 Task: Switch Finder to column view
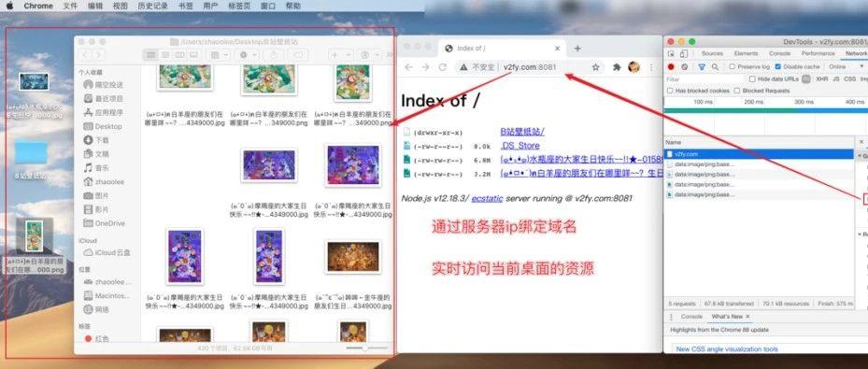pyautogui.click(x=179, y=55)
